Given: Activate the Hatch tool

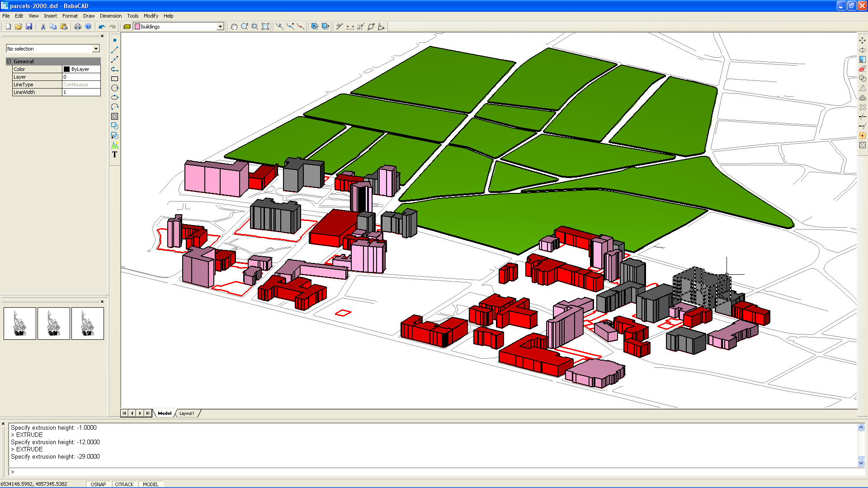Looking at the screenshot, I should pyautogui.click(x=114, y=117).
